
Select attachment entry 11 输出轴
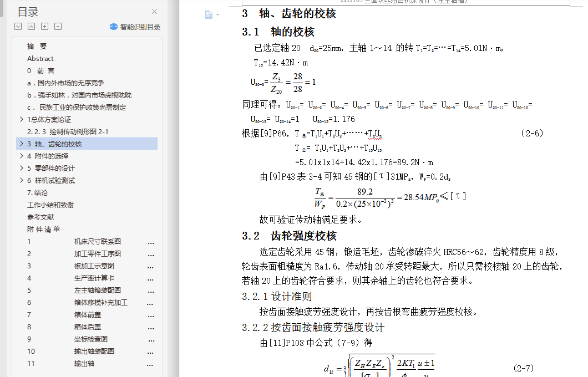[x=90, y=363]
